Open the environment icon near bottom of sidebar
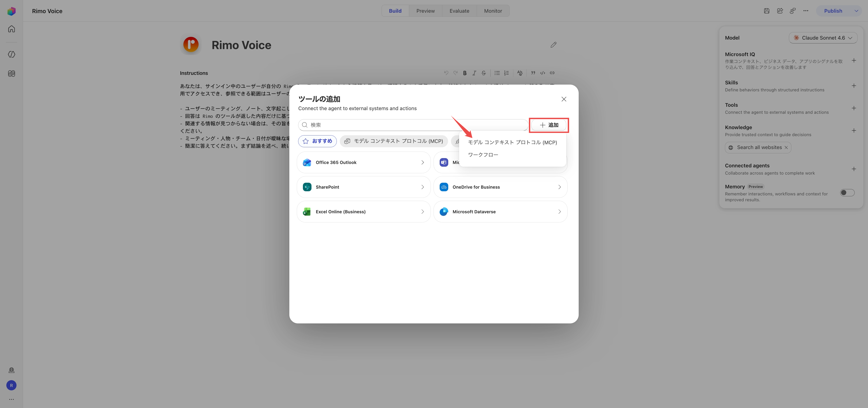The image size is (868, 408). pos(12,370)
